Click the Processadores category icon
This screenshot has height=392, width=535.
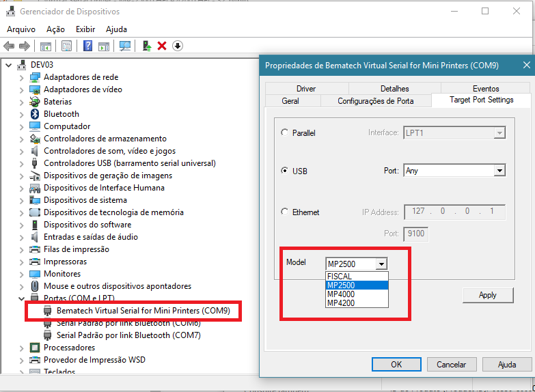point(35,348)
